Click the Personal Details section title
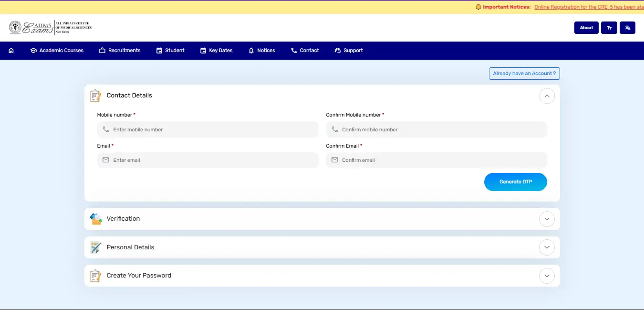Viewport: 644px width, 310px height. point(130,247)
